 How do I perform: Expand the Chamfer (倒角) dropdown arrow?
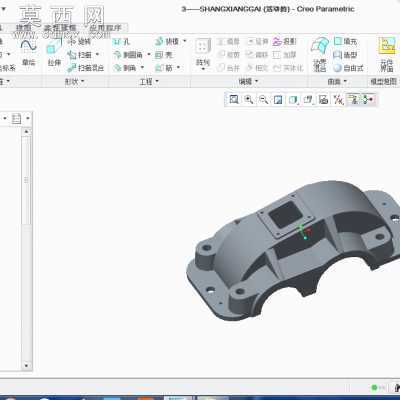[142, 68]
